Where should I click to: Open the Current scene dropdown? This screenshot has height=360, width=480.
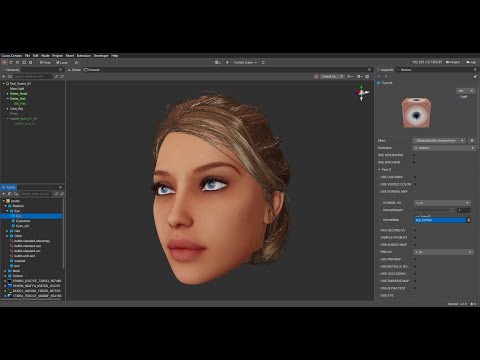(x=245, y=62)
